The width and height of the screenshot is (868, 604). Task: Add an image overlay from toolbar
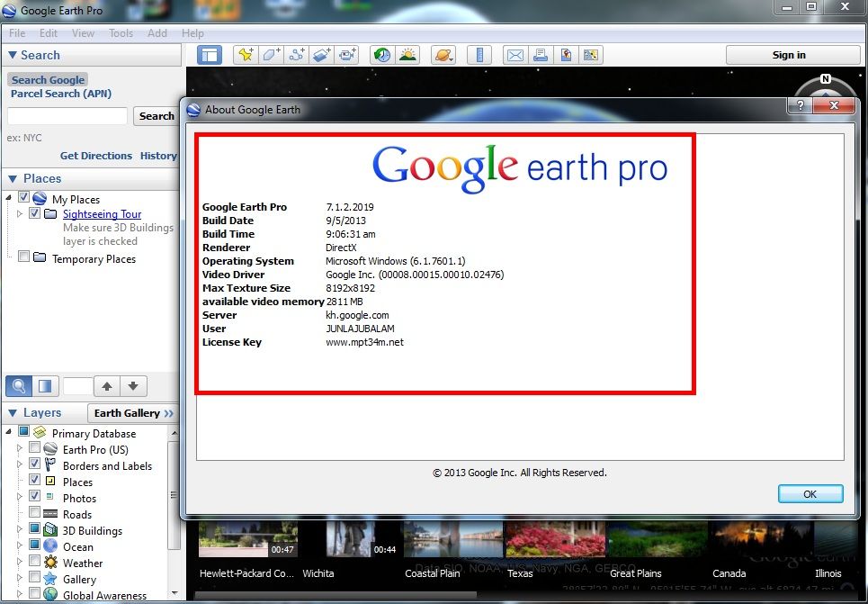pyautogui.click(x=322, y=55)
